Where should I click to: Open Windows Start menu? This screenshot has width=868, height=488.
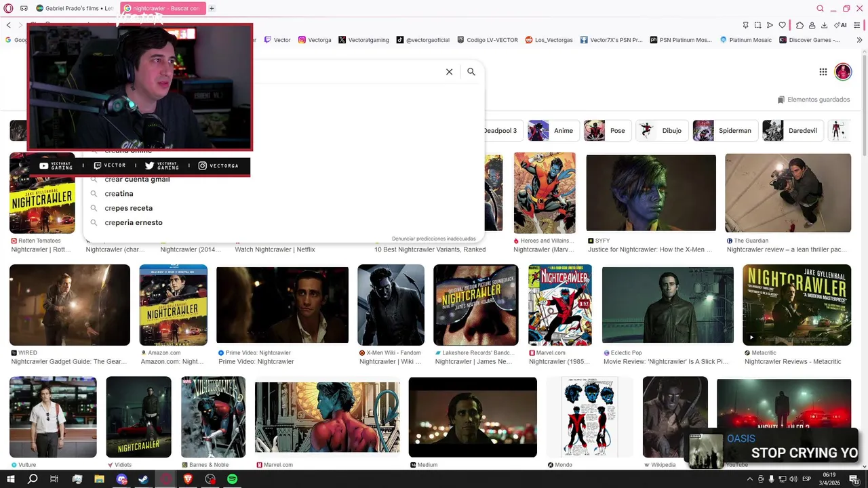coord(11,479)
